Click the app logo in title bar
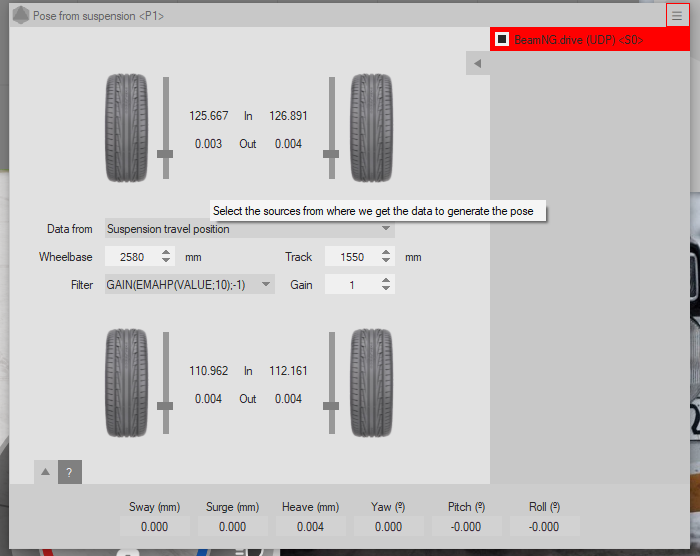The height and width of the screenshot is (556, 700). point(20,16)
